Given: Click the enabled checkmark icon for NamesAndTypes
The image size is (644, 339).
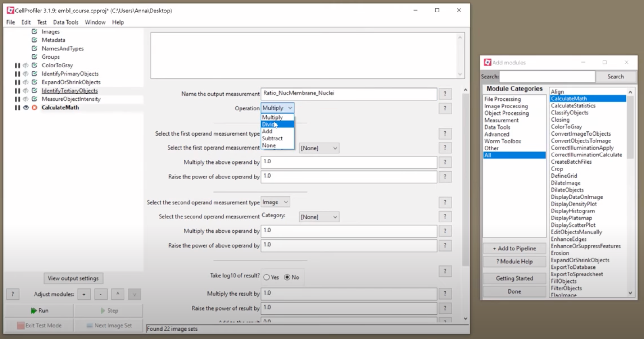Looking at the screenshot, I should tap(34, 48).
